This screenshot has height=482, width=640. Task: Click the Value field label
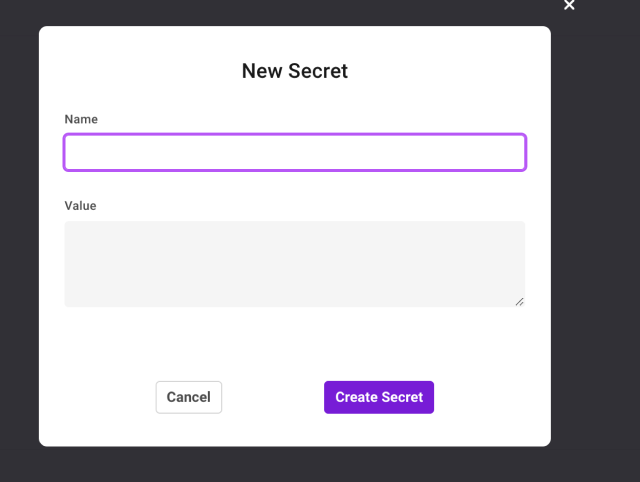[x=80, y=206]
